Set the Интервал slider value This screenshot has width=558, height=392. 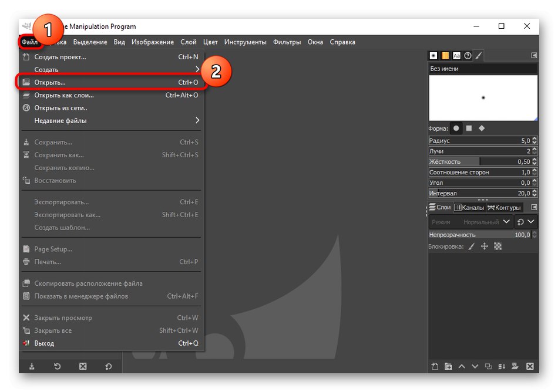click(480, 193)
